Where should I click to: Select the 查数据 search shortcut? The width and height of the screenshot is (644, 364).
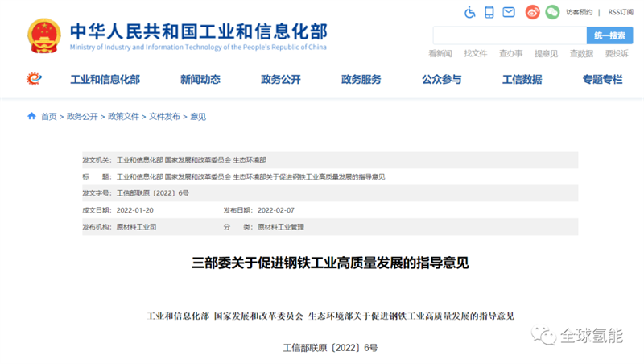[x=581, y=53]
